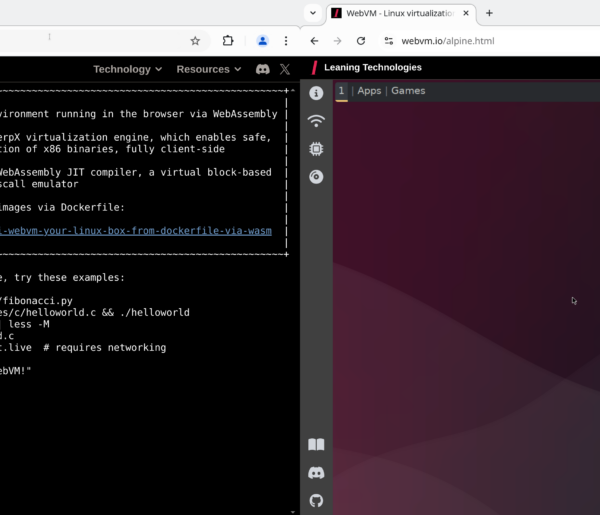This screenshot has height=515, width=600.
Task: Expand the Resources menu
Action: [209, 69]
